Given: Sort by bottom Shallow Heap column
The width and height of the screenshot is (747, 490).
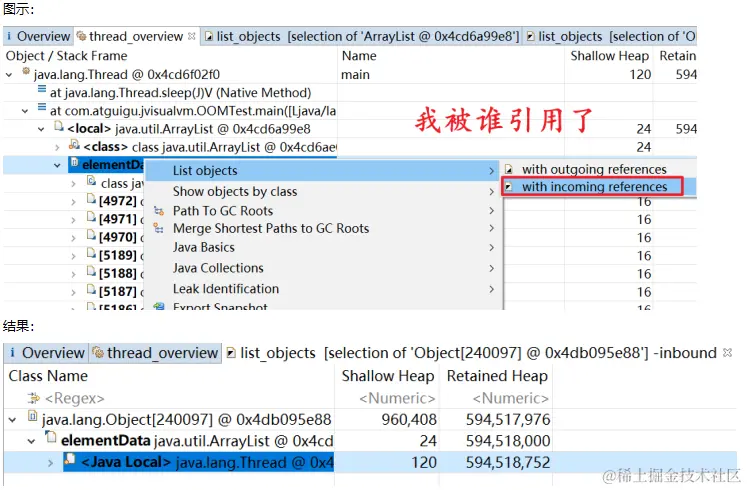Looking at the screenshot, I should tap(388, 376).
